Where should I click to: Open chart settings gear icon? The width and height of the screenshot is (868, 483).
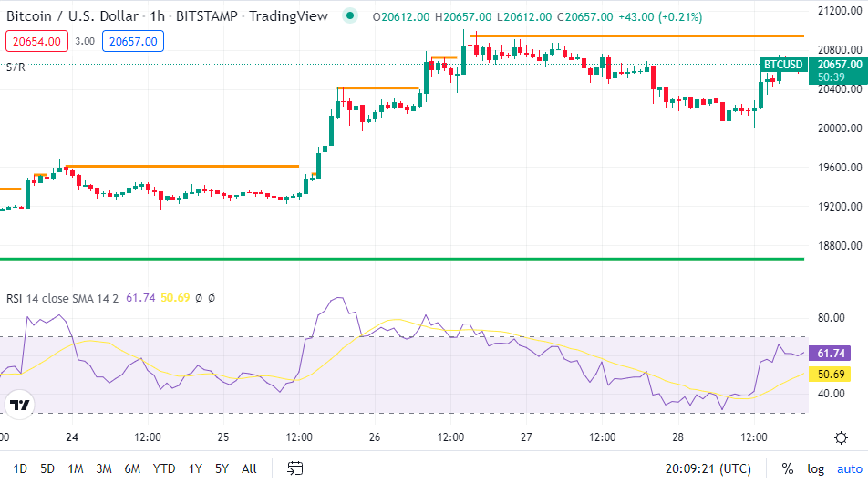(841, 438)
